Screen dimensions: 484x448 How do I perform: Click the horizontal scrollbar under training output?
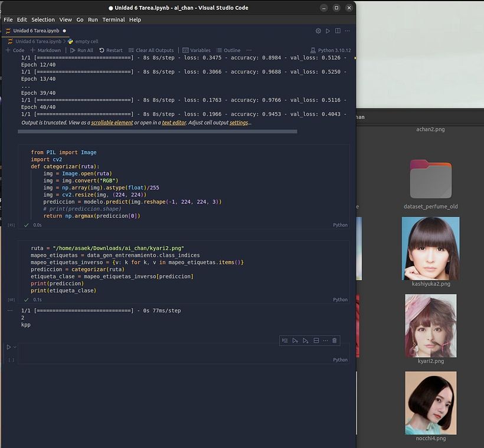[x=158, y=132]
